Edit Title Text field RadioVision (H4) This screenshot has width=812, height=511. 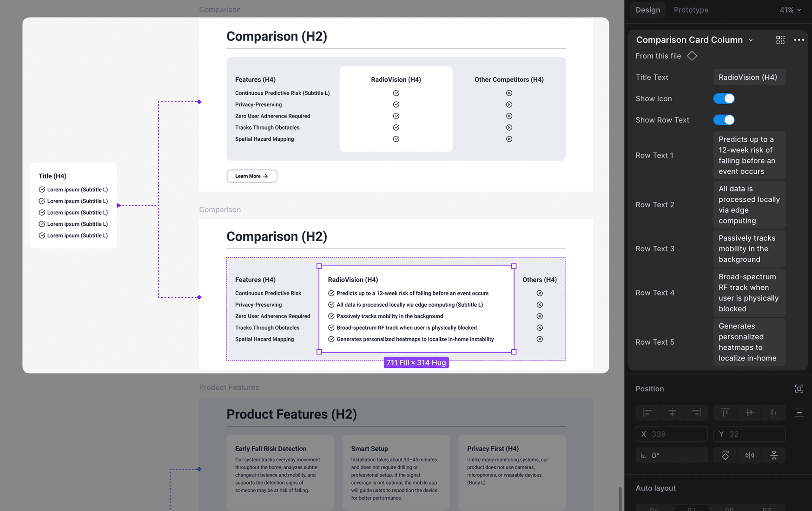(x=749, y=77)
